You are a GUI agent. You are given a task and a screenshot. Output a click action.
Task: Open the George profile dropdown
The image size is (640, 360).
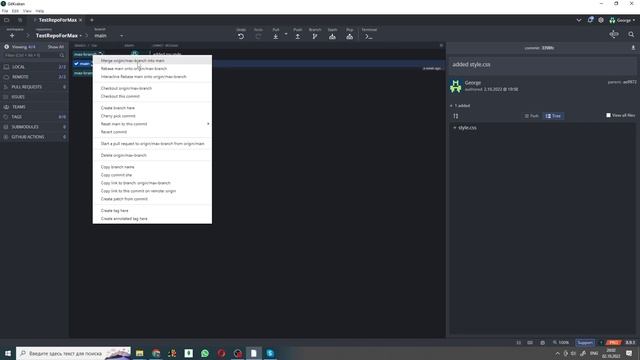point(622,20)
